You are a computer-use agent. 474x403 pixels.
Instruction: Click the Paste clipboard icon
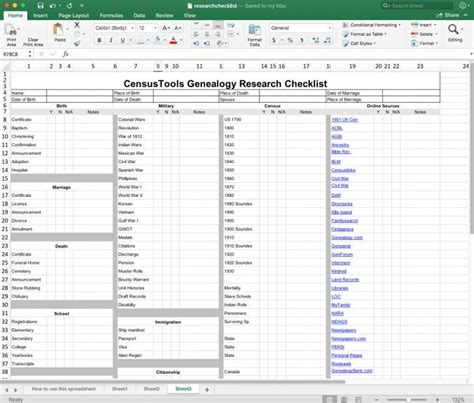pos(58,29)
